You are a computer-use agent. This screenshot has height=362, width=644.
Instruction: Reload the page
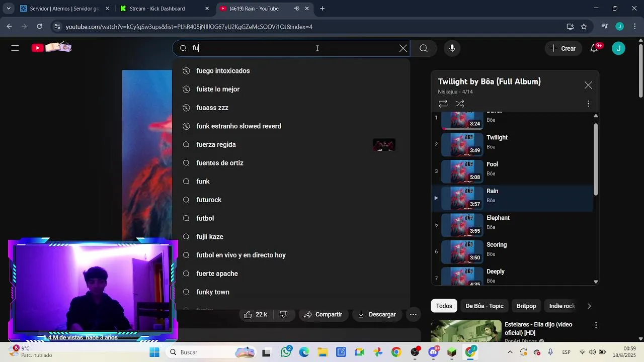(x=39, y=27)
